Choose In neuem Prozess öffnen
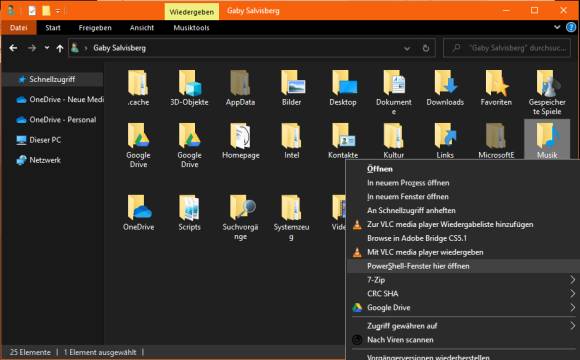 (464, 183)
